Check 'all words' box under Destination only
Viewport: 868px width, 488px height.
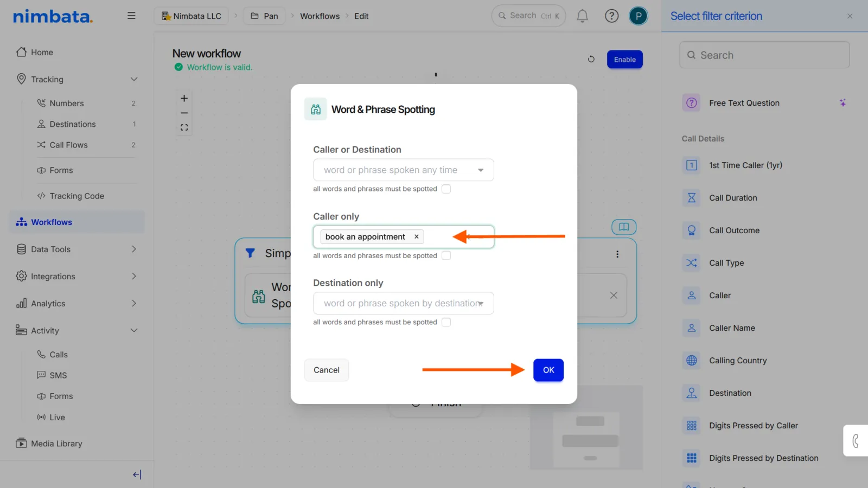pyautogui.click(x=446, y=322)
